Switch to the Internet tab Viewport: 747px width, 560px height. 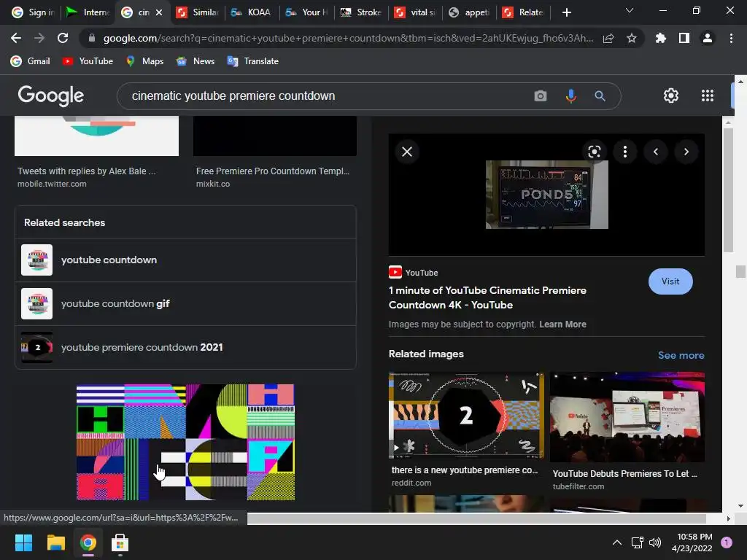[x=88, y=12]
